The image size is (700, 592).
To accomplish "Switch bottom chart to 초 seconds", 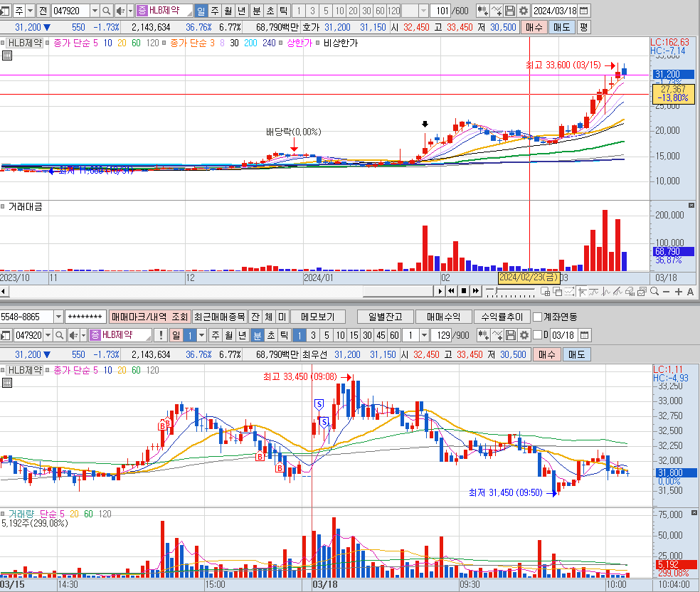I will click(x=271, y=335).
